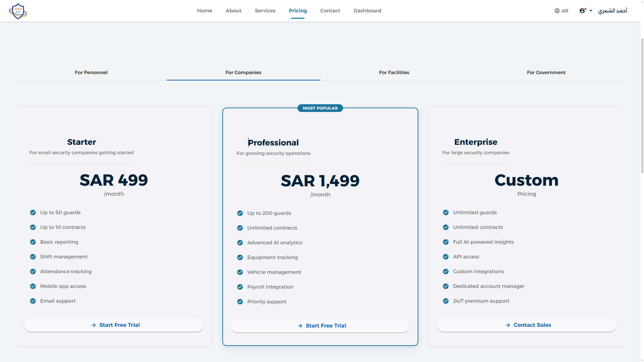
Task: Click the checkmark beside "Up to 50 guards"
Action: click(x=33, y=212)
